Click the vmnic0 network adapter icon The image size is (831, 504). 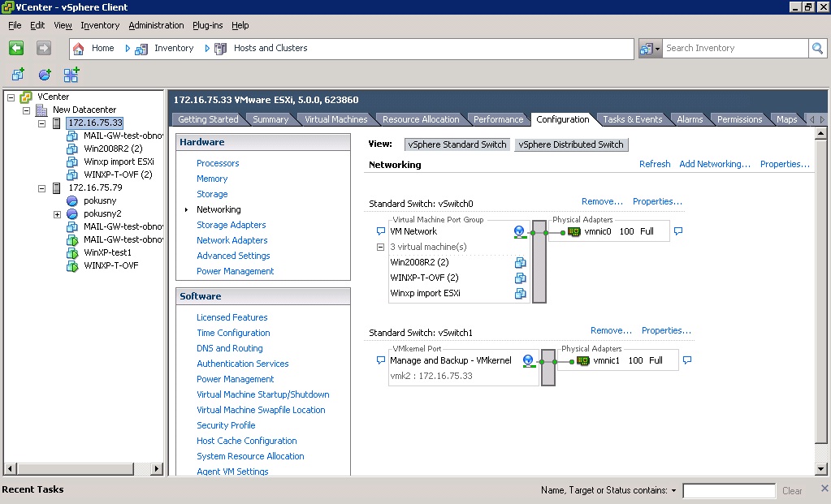click(x=574, y=232)
